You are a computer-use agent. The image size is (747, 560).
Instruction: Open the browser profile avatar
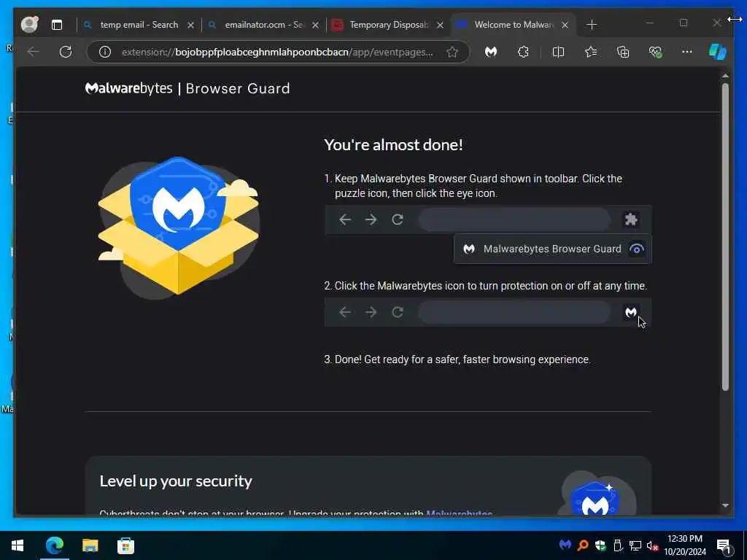point(29,24)
